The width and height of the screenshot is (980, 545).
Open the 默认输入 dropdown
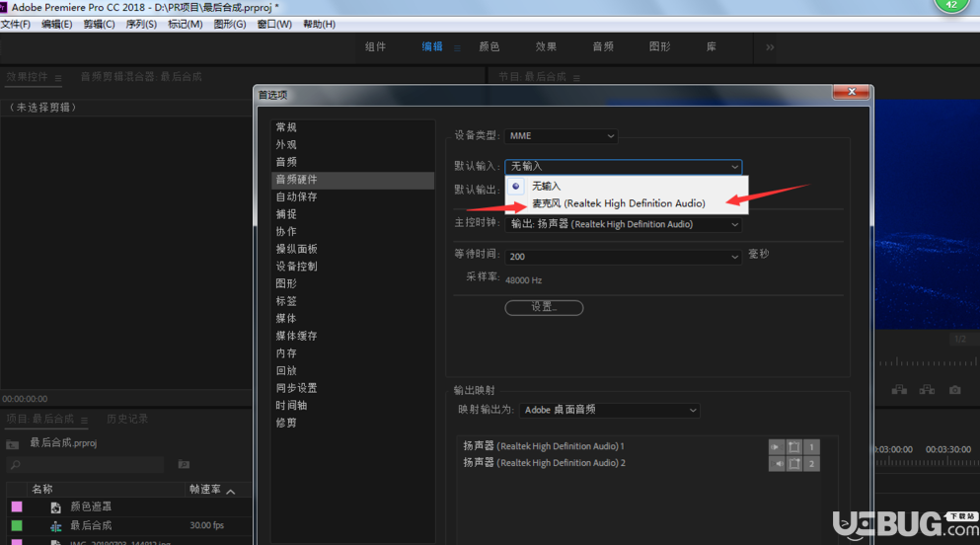pyautogui.click(x=623, y=166)
